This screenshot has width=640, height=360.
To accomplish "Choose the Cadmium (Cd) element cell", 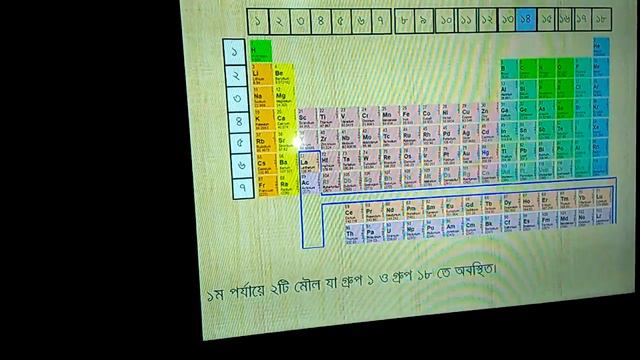I will pyautogui.click(x=489, y=133).
